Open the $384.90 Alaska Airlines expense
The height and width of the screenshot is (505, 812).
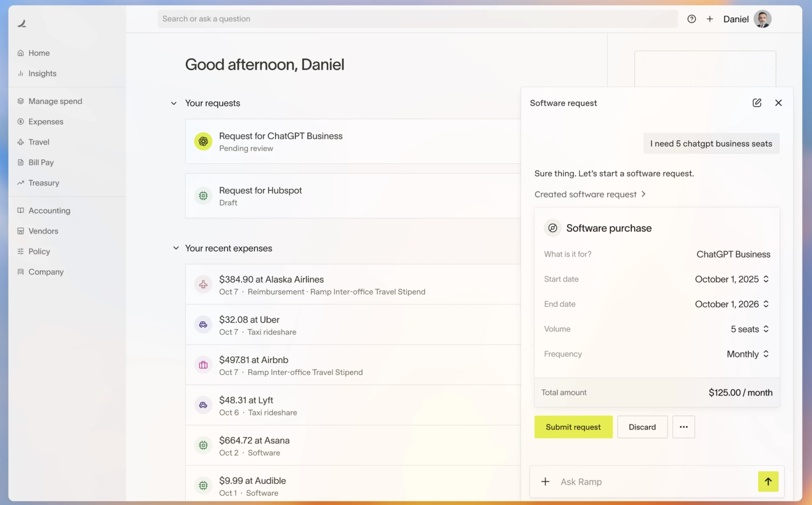(x=353, y=284)
